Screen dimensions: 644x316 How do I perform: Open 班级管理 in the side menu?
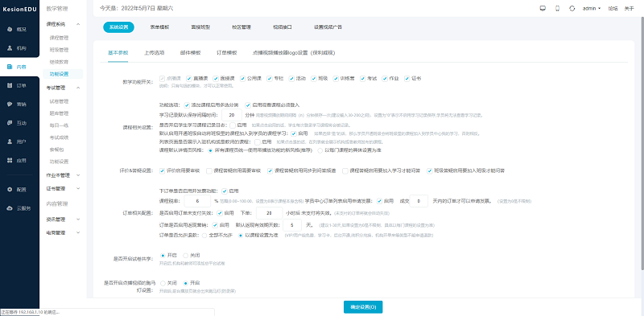tap(59, 50)
